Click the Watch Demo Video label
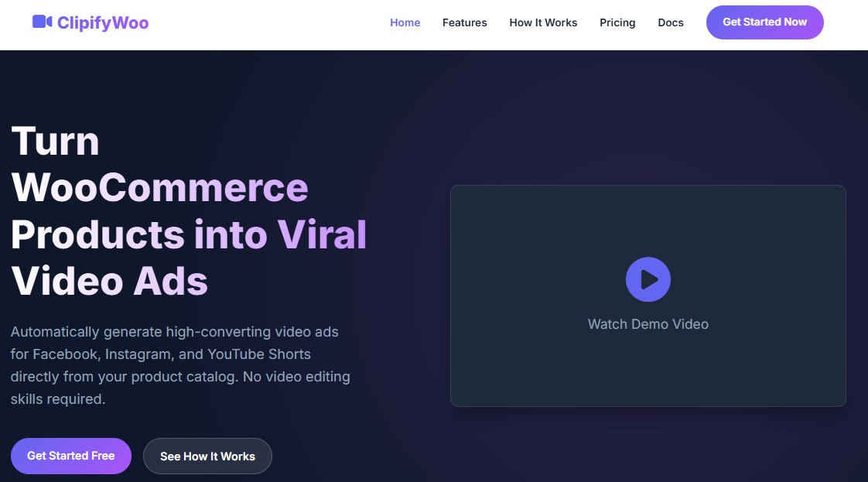 tap(648, 324)
